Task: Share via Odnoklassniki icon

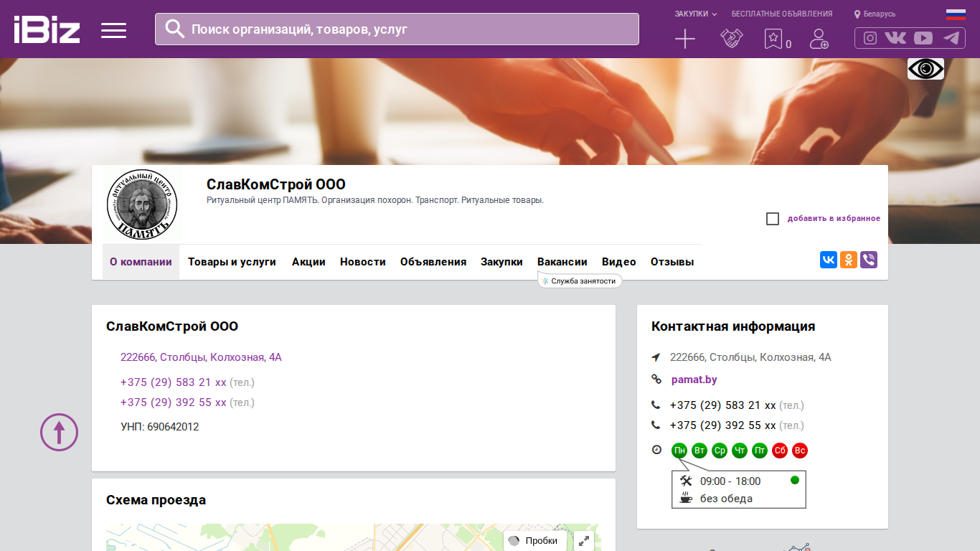Action: tap(849, 260)
